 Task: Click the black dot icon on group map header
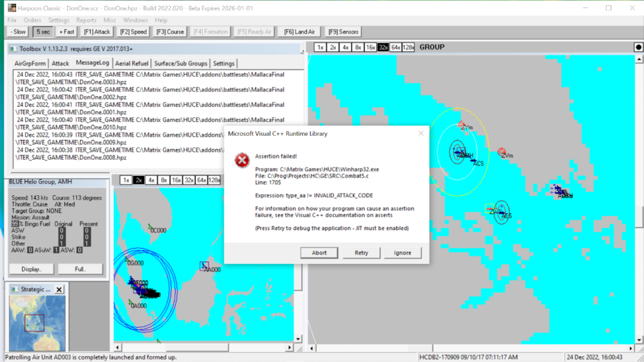(x=638, y=47)
